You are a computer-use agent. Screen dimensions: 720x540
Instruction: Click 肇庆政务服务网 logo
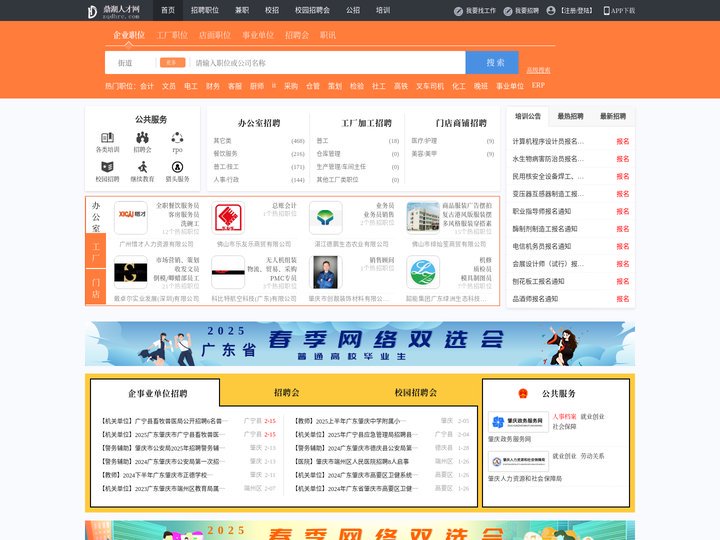tap(518, 422)
